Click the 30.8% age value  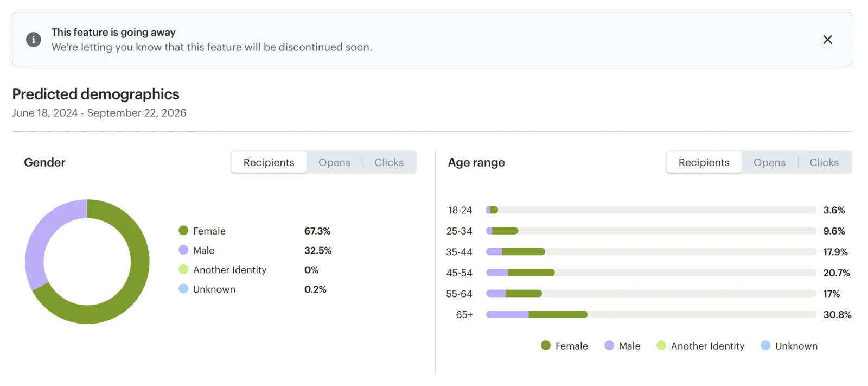point(837,314)
